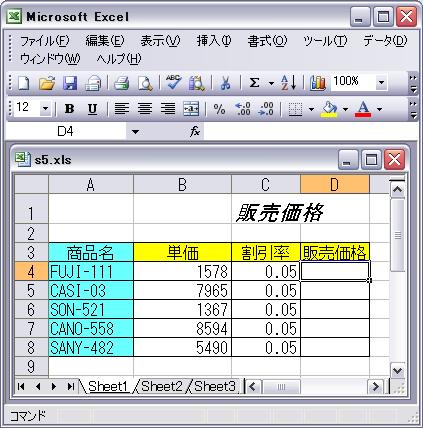Go to last sheet tab button
The image size is (423, 428).
click(x=71, y=387)
